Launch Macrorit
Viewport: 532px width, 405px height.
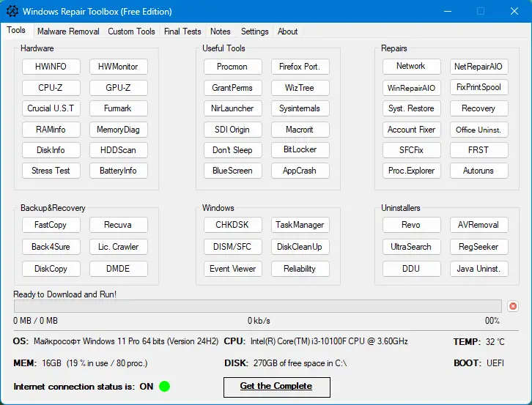[300, 129]
